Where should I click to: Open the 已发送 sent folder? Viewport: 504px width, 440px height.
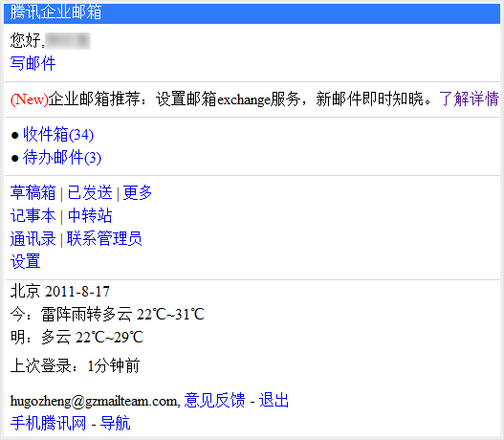coord(90,192)
